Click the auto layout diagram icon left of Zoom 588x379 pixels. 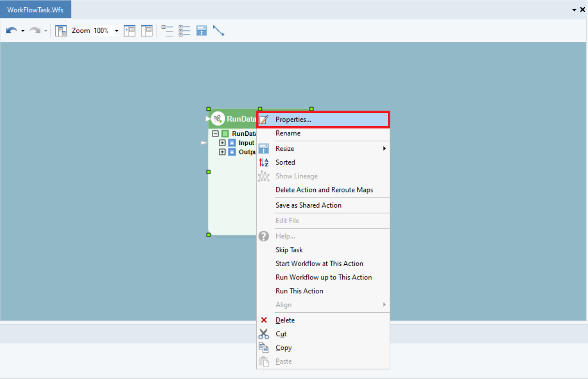(61, 31)
